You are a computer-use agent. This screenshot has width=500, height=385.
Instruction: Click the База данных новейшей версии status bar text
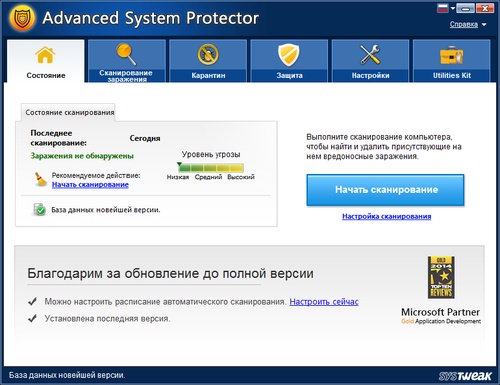pos(67,375)
